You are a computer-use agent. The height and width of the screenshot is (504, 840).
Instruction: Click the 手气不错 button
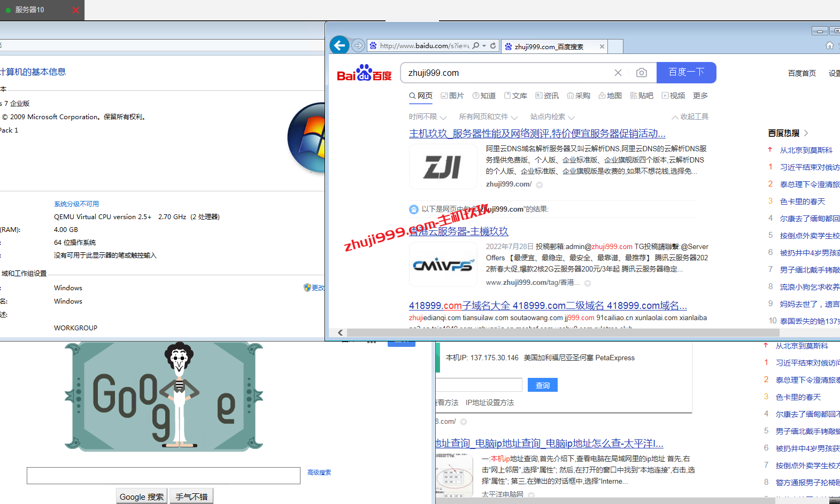click(x=191, y=497)
